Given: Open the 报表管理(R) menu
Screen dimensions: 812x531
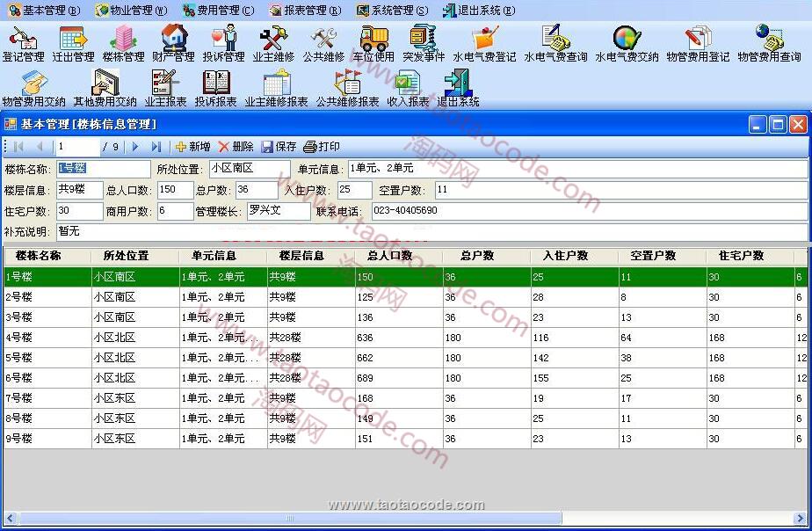Looking at the screenshot, I should [x=305, y=11].
